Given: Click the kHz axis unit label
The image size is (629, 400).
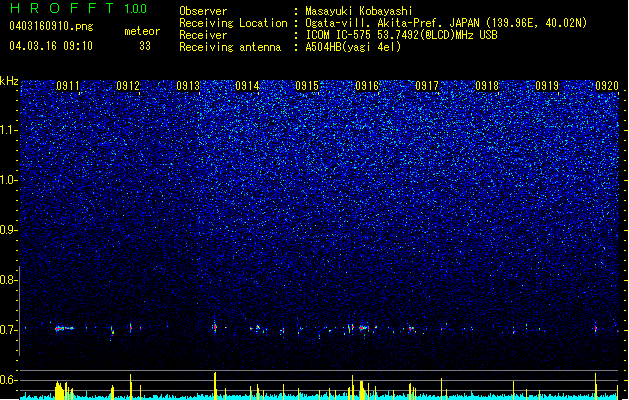Looking at the screenshot, I should [9, 81].
